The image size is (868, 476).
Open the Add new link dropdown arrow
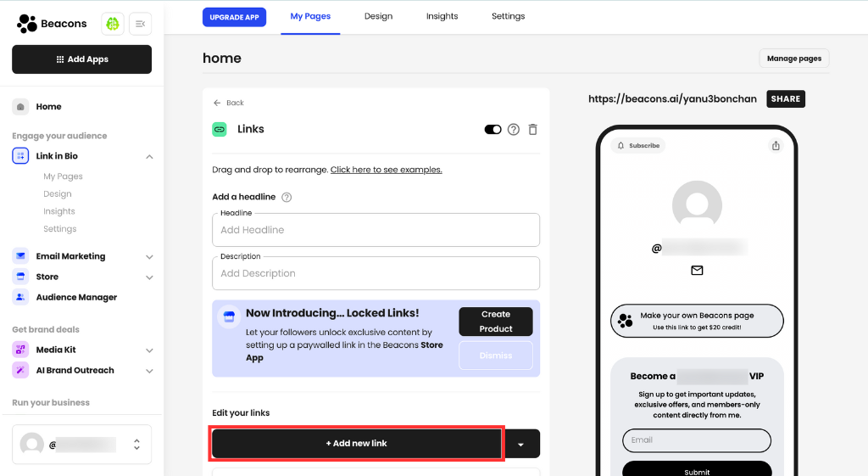point(521,444)
